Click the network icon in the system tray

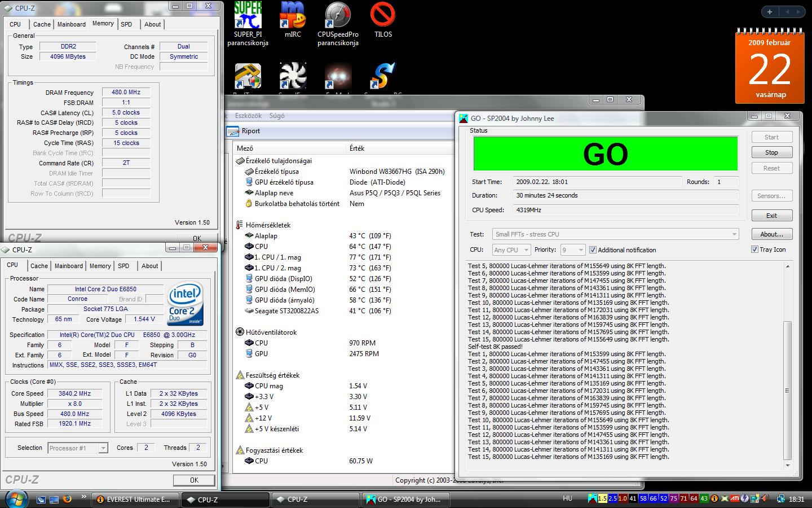pos(781,498)
